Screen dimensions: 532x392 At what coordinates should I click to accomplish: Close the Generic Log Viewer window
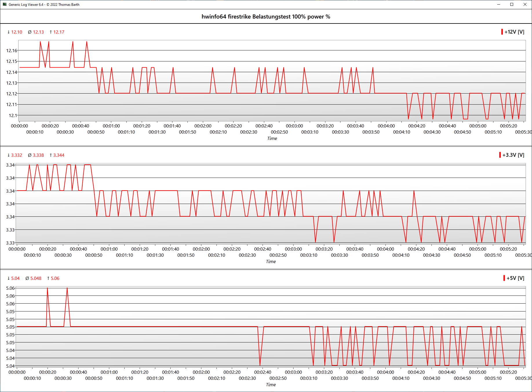pos(525,4)
